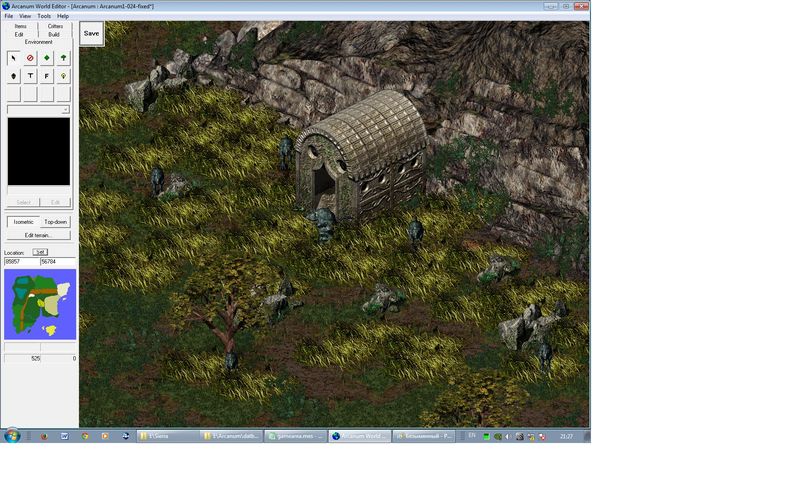Click the black preview box
800x497 pixels.
click(39, 152)
